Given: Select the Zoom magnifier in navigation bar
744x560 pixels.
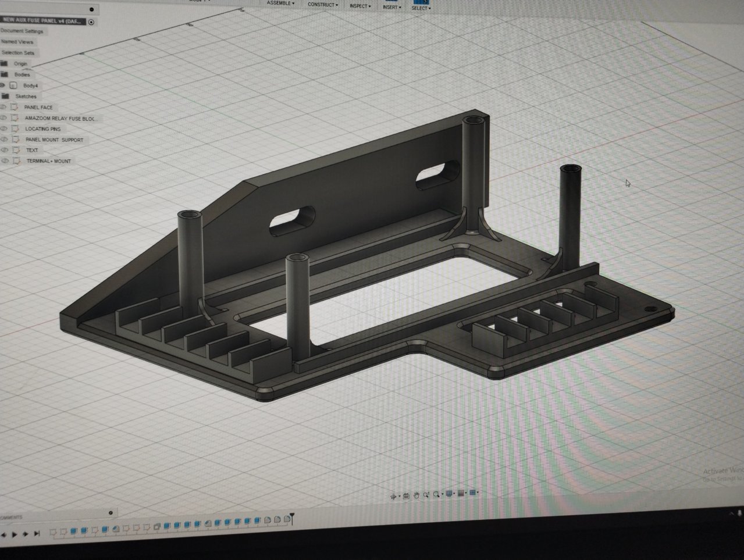Looking at the screenshot, I should (426, 495).
